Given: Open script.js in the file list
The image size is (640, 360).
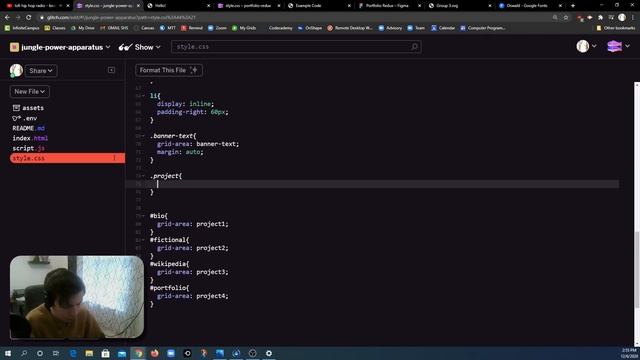Looking at the screenshot, I should 28,148.
